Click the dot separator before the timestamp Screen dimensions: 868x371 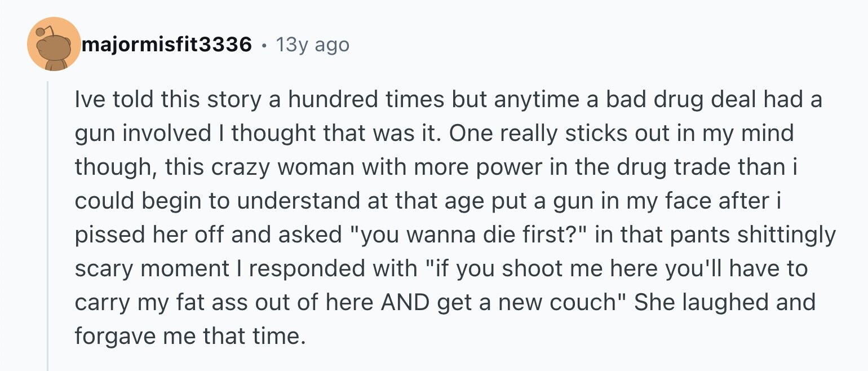click(263, 45)
